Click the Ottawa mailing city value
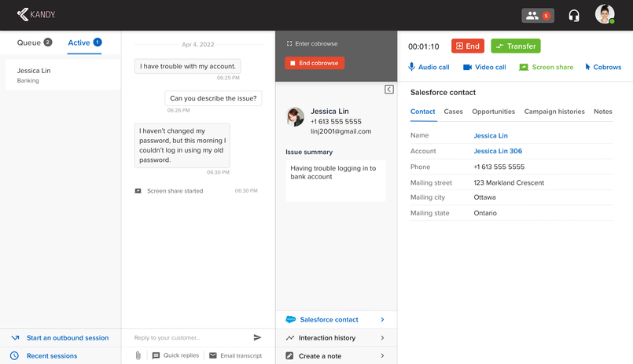Image resolution: width=633 pixels, height=364 pixels. tap(484, 197)
